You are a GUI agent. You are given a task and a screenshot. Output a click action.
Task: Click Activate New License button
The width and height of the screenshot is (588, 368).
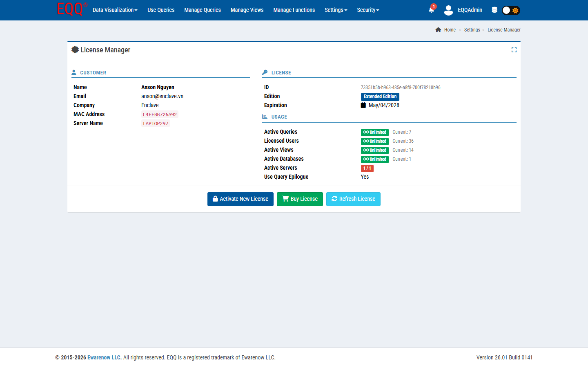[x=241, y=199]
